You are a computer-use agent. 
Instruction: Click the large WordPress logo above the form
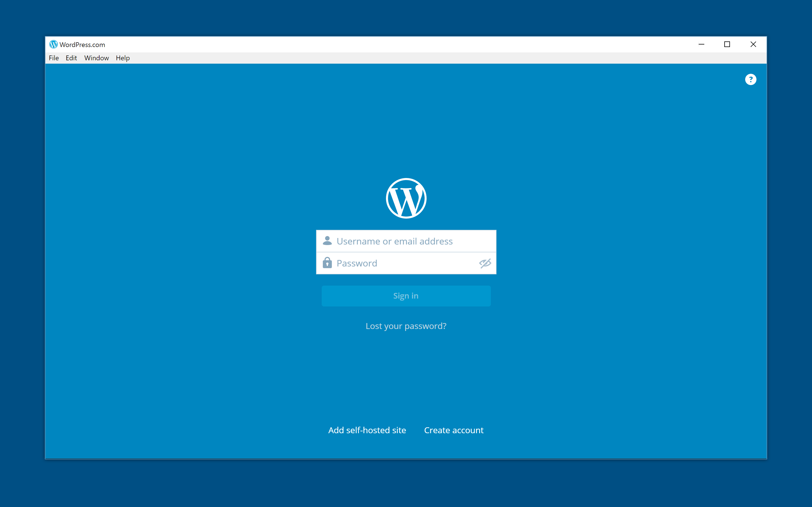click(x=406, y=198)
